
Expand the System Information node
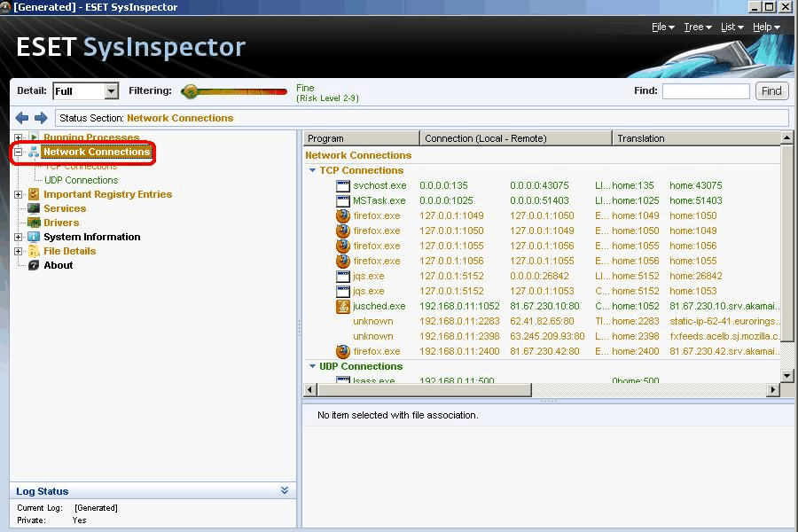coord(19,237)
